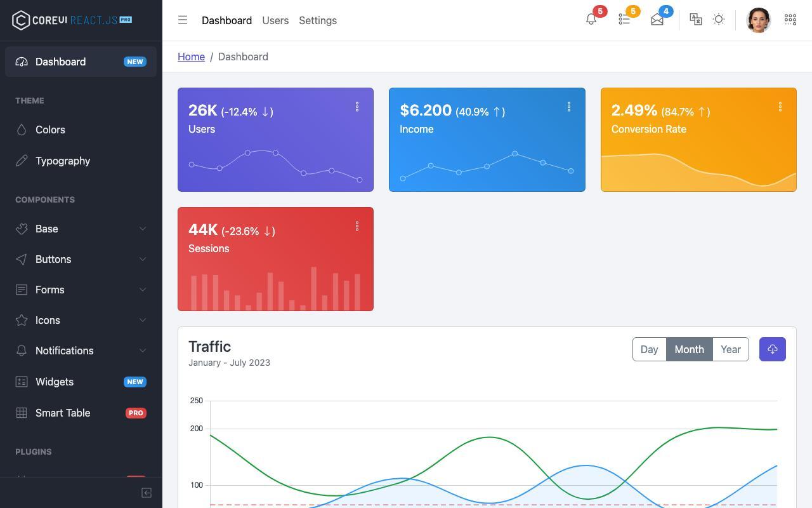Expand the Buttons sidebar group

point(81,259)
